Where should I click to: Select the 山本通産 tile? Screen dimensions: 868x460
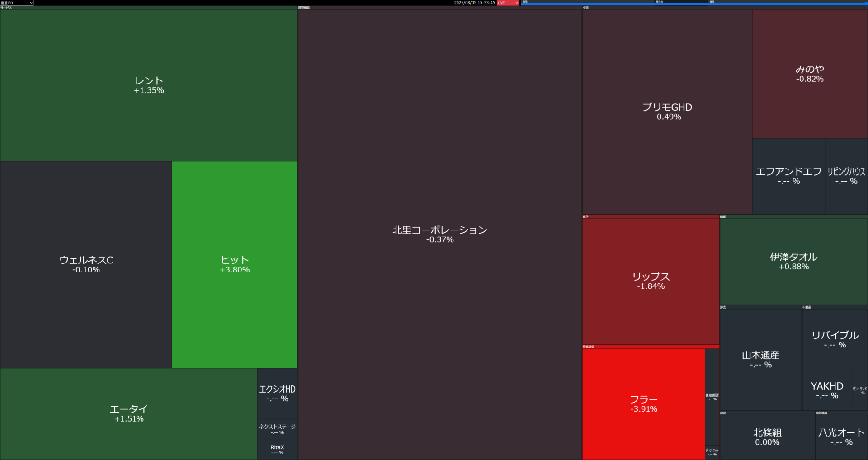(761, 360)
